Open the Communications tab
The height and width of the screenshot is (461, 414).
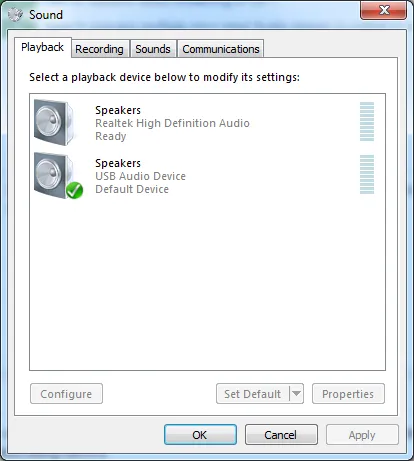tap(221, 49)
